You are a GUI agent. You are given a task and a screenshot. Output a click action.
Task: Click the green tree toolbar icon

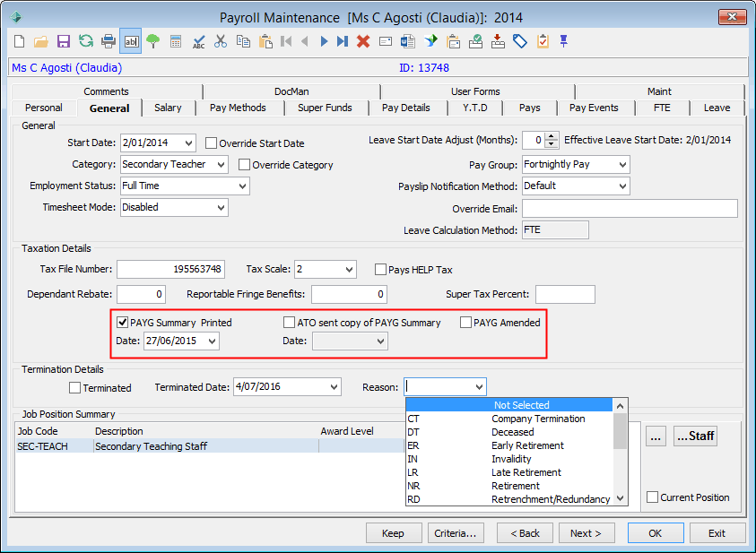click(152, 41)
